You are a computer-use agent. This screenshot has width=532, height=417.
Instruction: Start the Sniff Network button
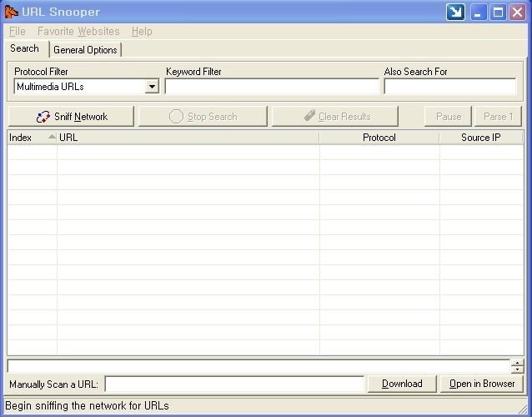[x=71, y=117]
